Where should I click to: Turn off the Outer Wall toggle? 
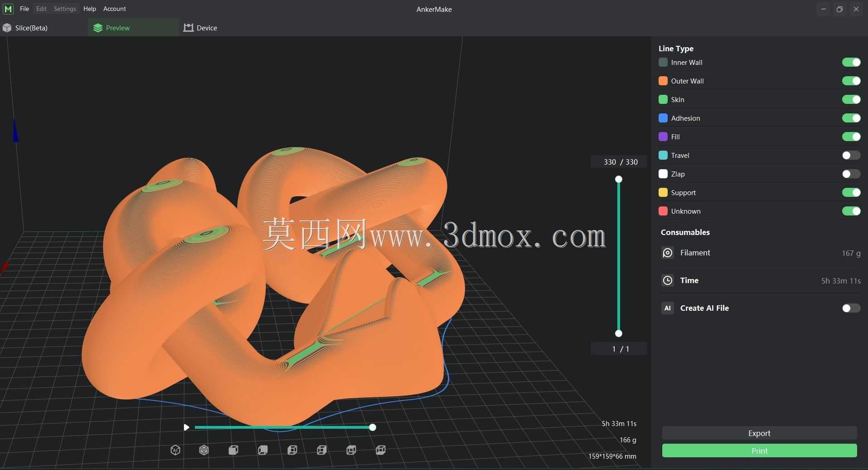[851, 81]
